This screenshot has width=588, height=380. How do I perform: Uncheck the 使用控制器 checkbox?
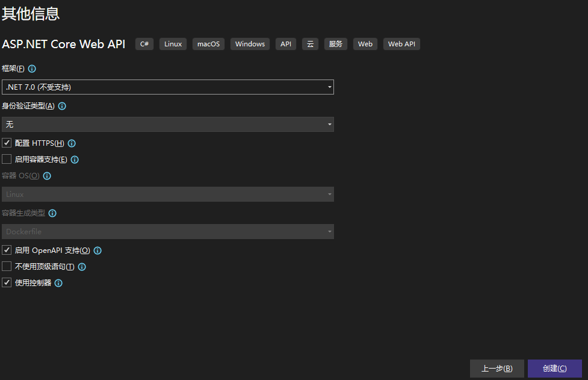coord(7,282)
